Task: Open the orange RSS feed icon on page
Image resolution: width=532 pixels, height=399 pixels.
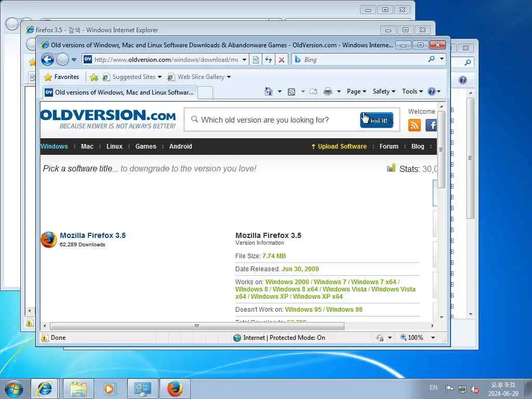Action: [414, 125]
